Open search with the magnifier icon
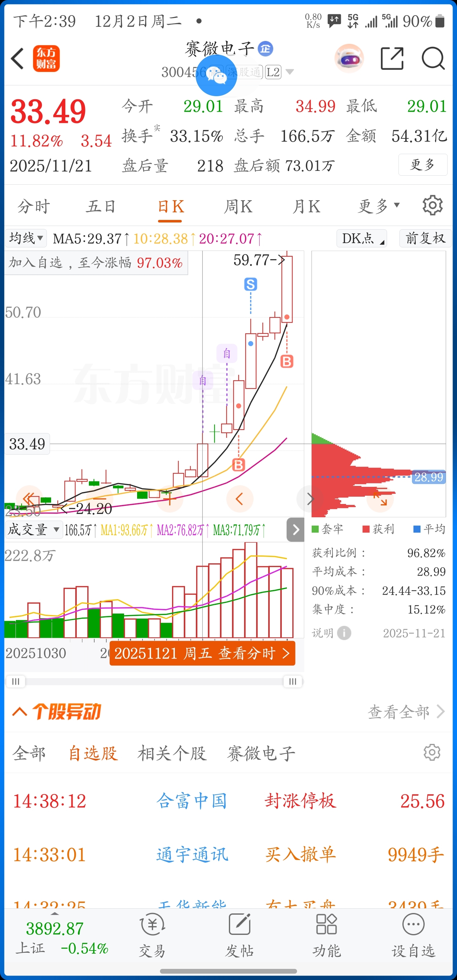457x980 pixels. [434, 58]
